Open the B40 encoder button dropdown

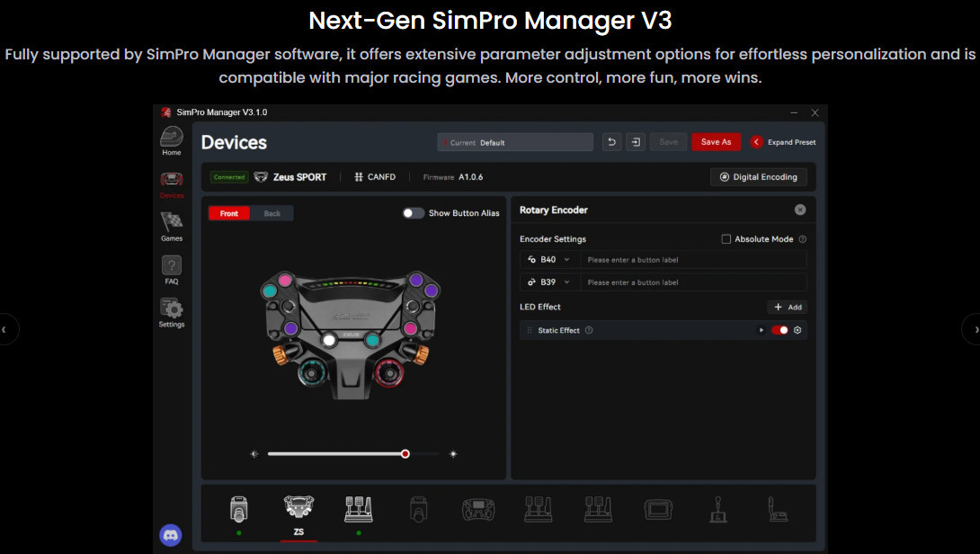[x=549, y=260]
